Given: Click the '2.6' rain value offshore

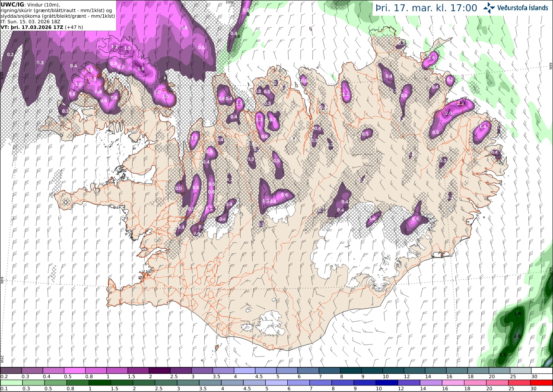Looking at the screenshot, I should coord(517,336).
